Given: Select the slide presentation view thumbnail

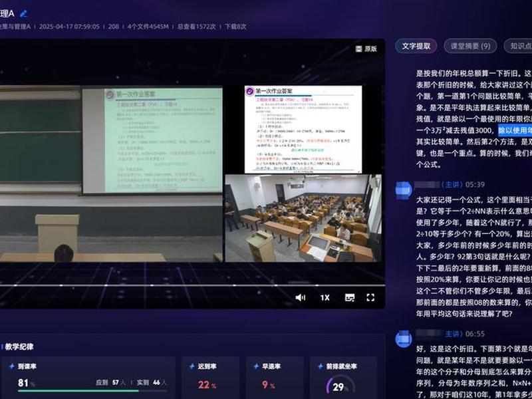Looking at the screenshot, I should pyautogui.click(x=303, y=129).
